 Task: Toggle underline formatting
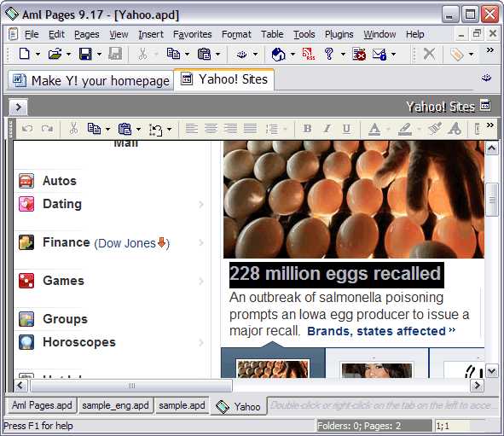tap(346, 129)
